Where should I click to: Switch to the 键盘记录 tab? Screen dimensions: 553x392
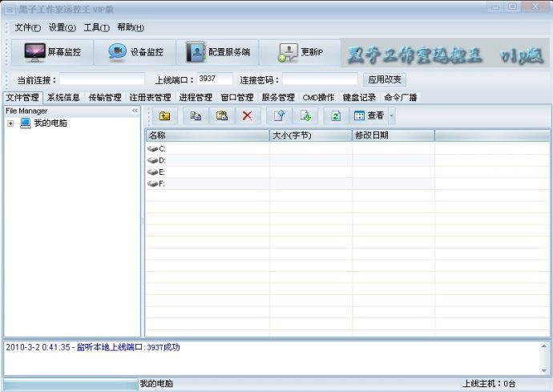[357, 98]
